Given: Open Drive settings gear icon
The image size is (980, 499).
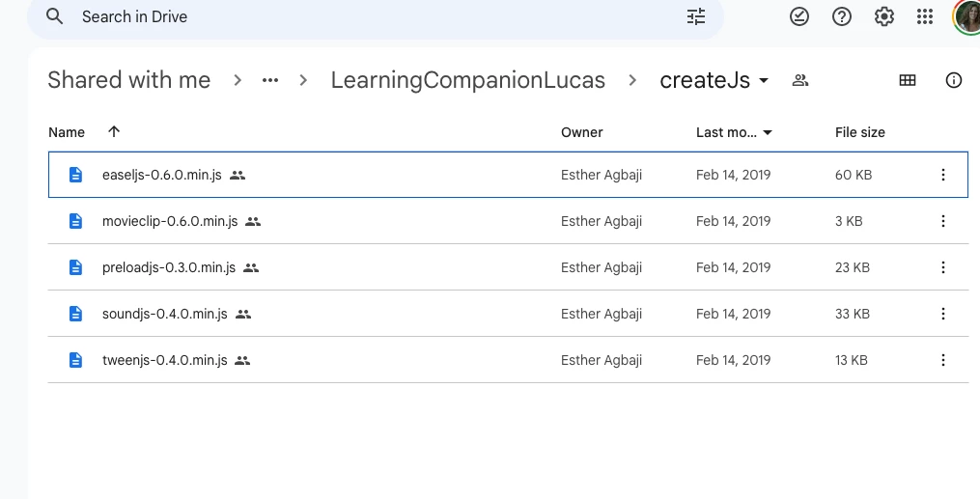Looking at the screenshot, I should point(883,16).
